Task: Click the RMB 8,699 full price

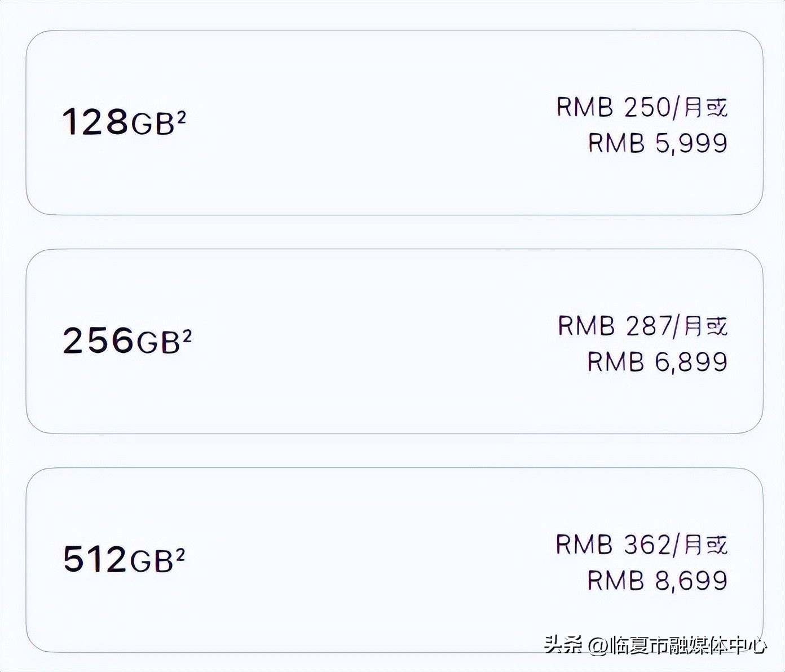Action: pyautogui.click(x=658, y=581)
